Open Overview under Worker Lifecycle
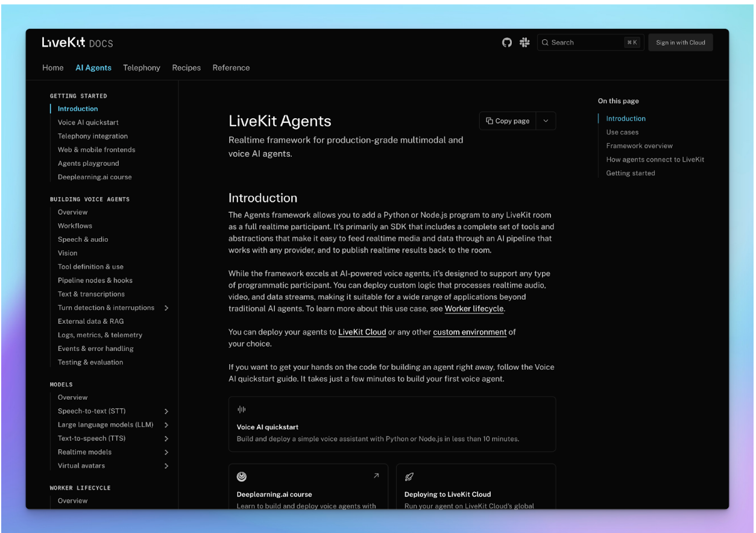The height and width of the screenshot is (533, 756). coord(72,501)
